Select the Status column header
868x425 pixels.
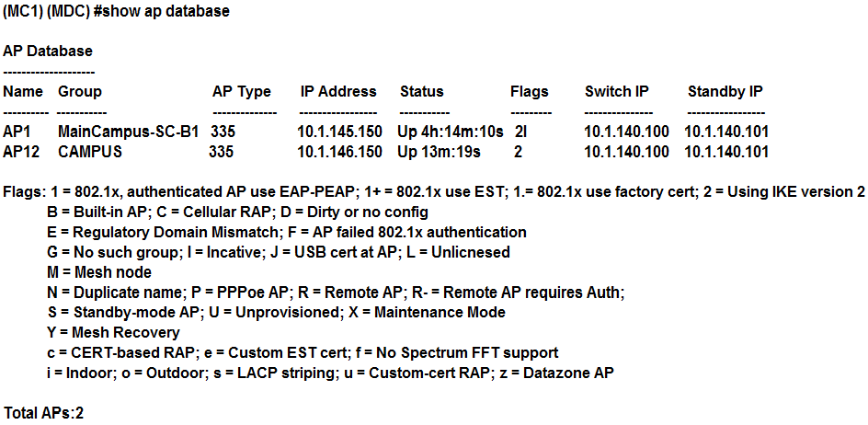[x=421, y=91]
